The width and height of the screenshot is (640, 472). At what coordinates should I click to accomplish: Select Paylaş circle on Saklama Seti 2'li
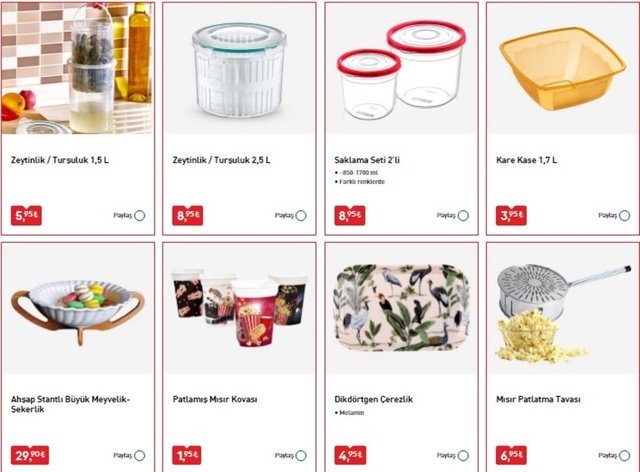pyautogui.click(x=463, y=215)
